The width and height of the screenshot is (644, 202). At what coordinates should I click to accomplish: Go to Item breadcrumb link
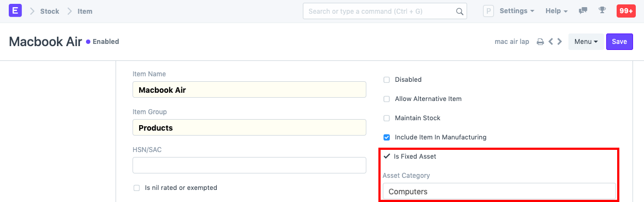[85, 11]
